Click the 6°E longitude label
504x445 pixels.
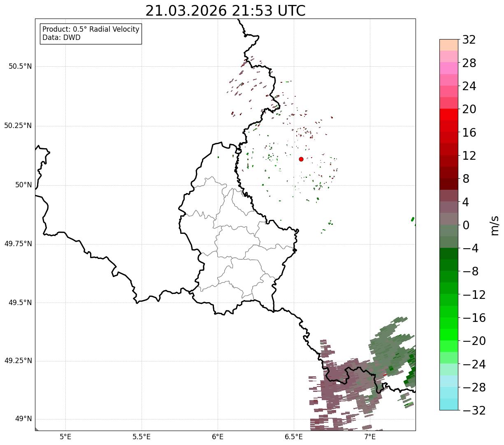[218, 436]
